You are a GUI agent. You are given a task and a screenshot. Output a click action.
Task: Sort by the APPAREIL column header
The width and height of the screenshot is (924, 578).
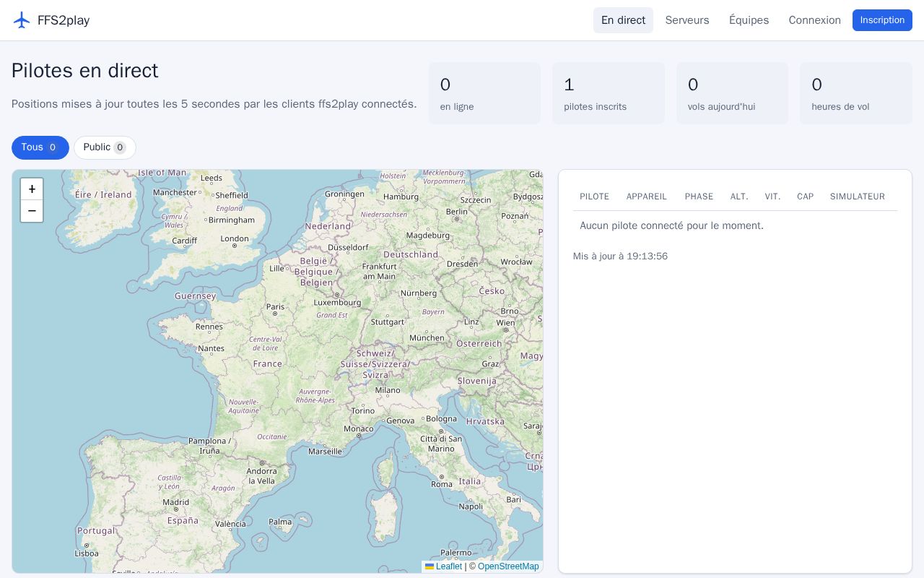point(647,197)
